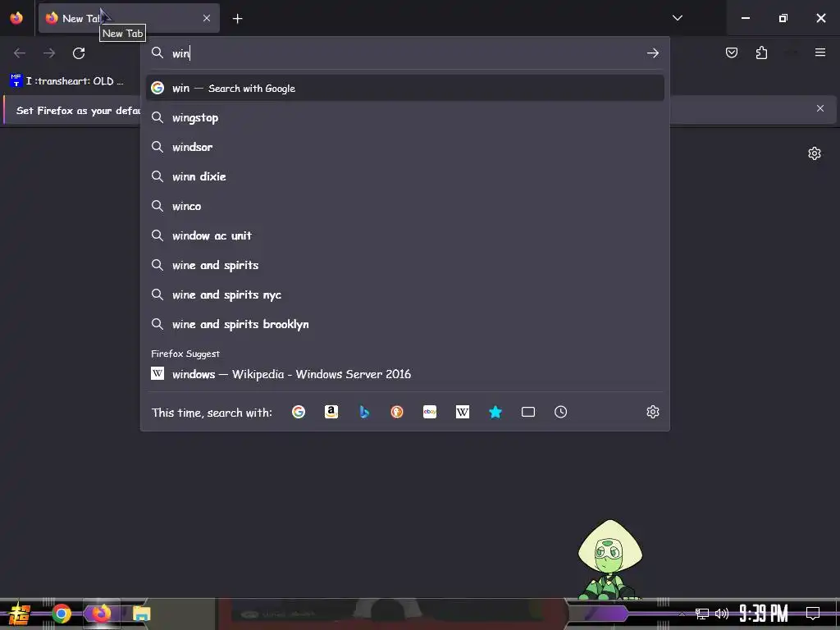840x630 pixels.
Task: Choose the 'wingstop' suggestion
Action: pyautogui.click(x=405, y=118)
